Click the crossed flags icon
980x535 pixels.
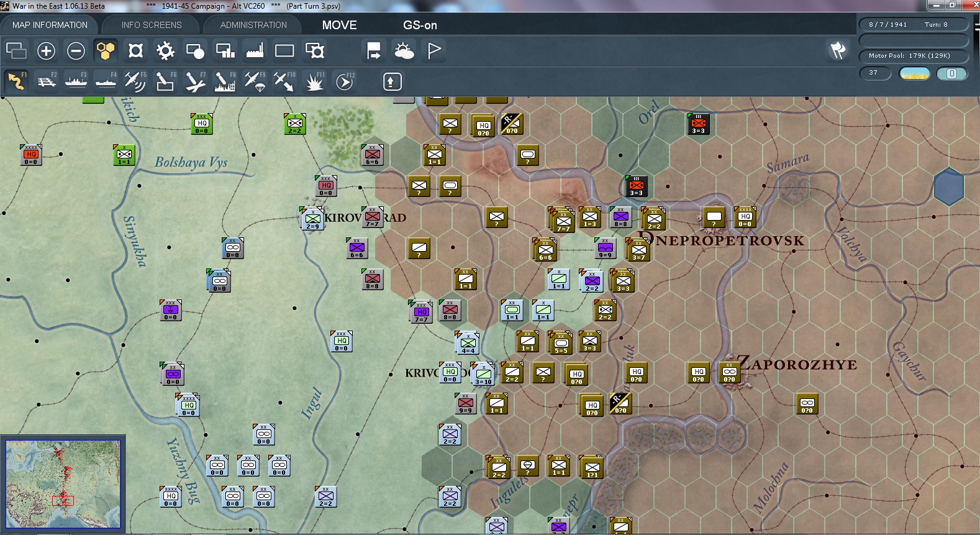coord(838,50)
